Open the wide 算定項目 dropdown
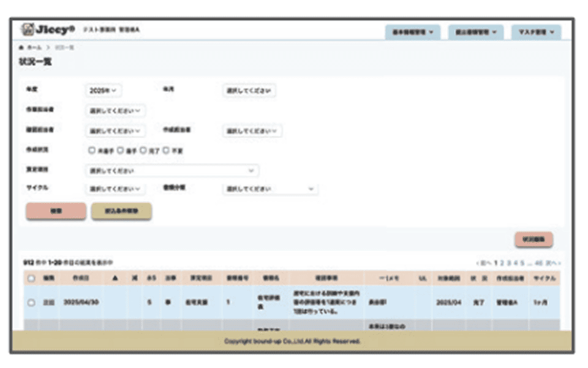Screen dimensions: 588x368 pos(171,170)
